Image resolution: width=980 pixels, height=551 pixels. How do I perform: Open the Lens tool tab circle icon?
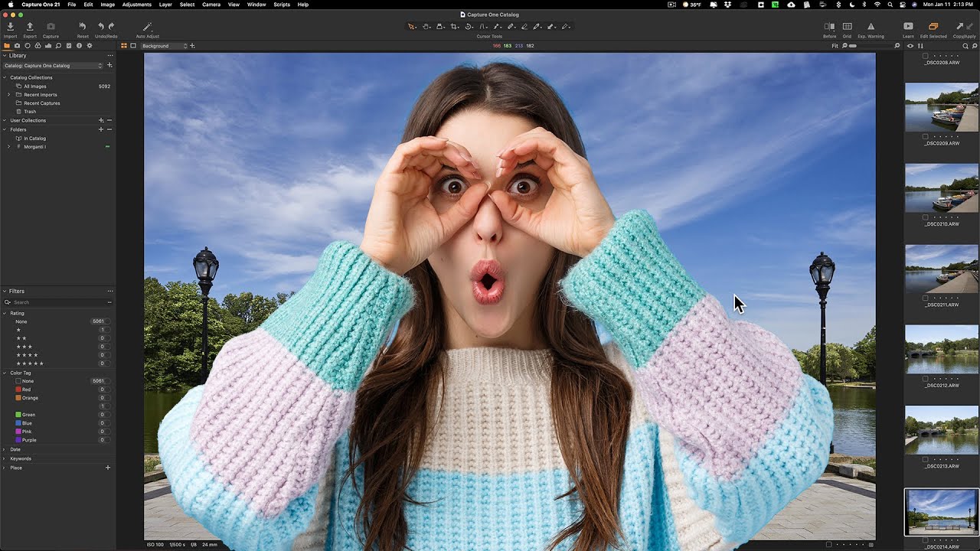click(x=28, y=46)
